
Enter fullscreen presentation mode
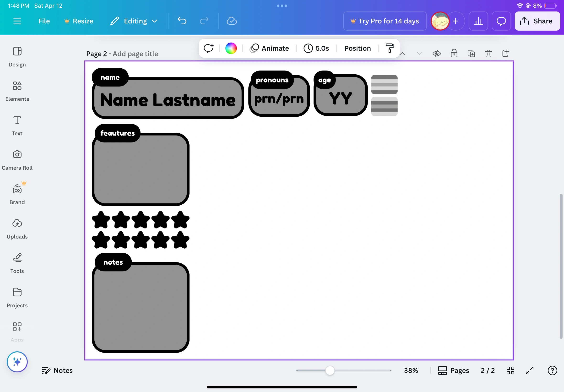tap(529, 370)
